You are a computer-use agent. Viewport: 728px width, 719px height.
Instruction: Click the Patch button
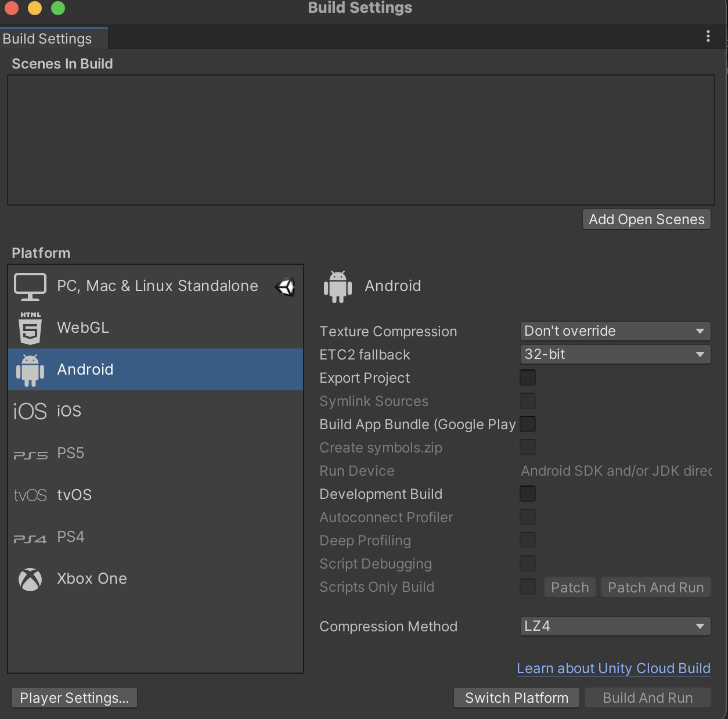[570, 588]
